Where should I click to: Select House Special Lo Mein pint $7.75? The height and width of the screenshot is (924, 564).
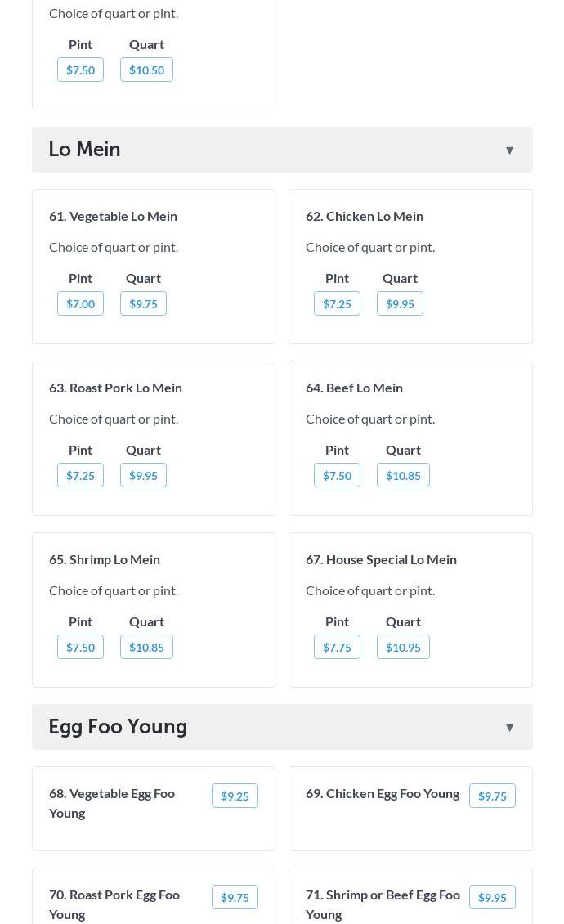pos(337,647)
